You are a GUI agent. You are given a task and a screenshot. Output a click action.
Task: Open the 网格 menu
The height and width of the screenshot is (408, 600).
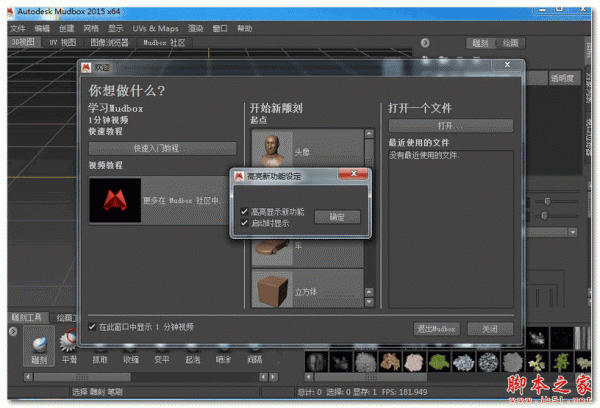click(91, 29)
